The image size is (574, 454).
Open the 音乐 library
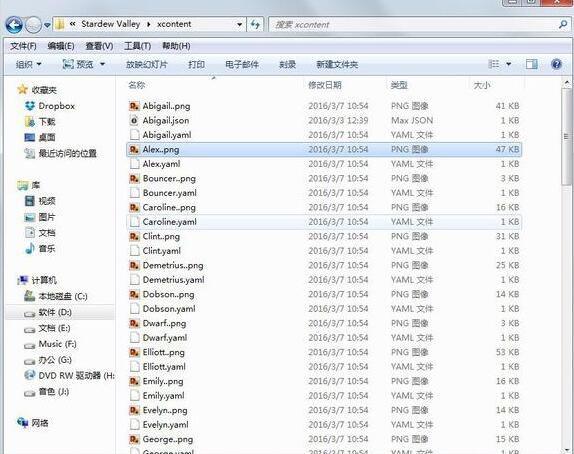(x=40, y=248)
